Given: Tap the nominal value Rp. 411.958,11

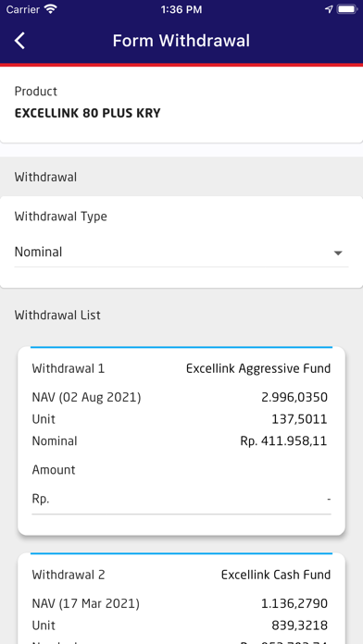Looking at the screenshot, I should pyautogui.click(x=283, y=441).
